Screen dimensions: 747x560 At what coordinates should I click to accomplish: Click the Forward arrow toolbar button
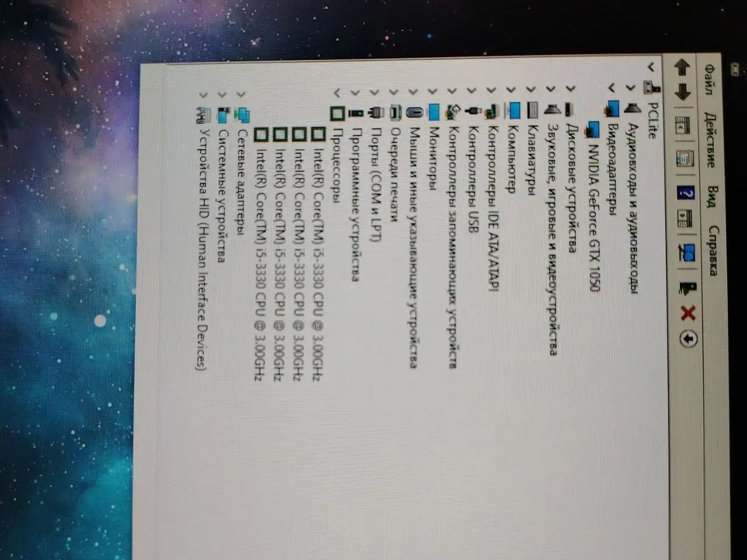[x=682, y=92]
